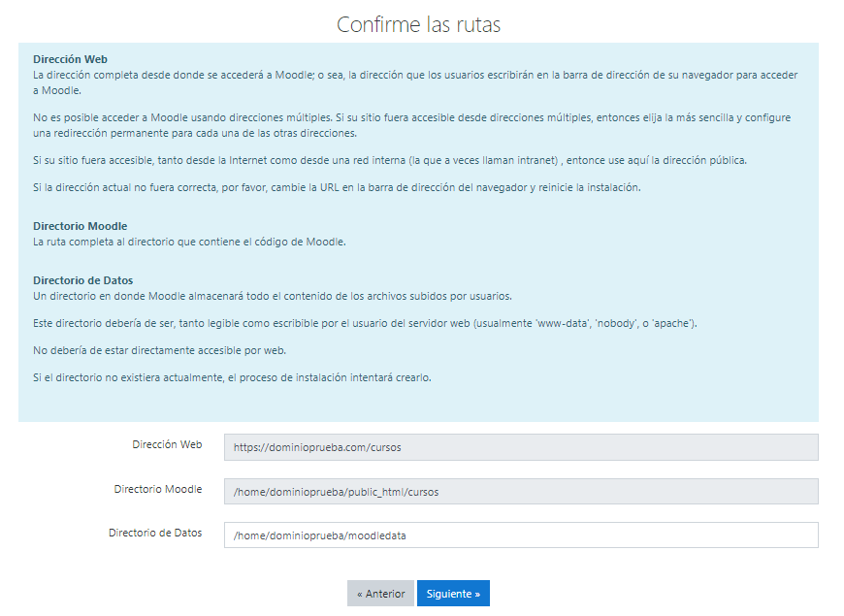Go back with « Anterior button
Viewport: 844px width, 616px height.
[380, 594]
